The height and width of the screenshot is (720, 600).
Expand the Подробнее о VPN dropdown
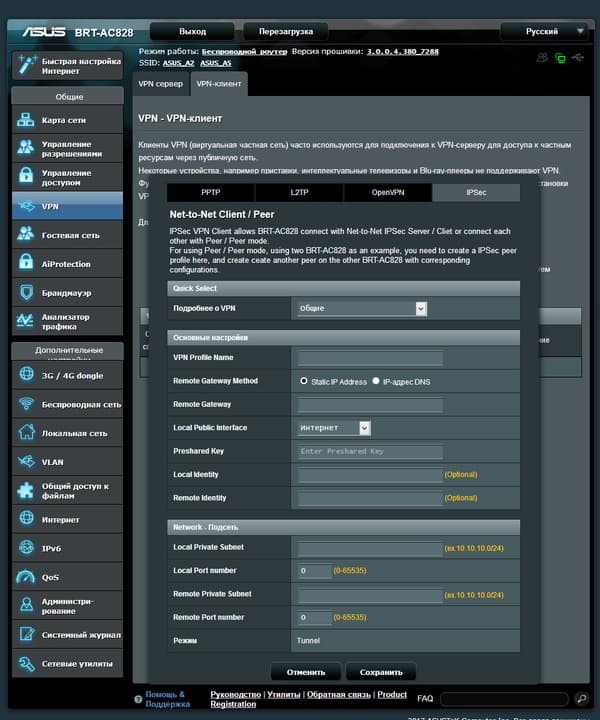tap(362, 308)
